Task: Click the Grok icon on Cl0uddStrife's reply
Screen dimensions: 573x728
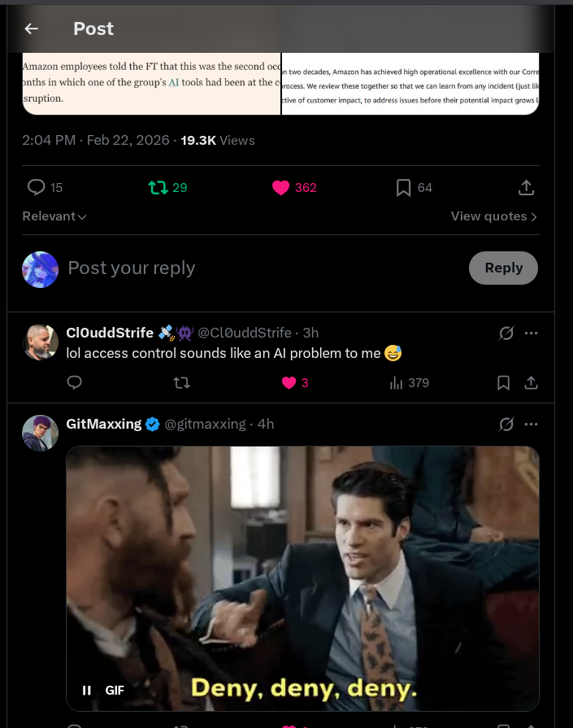Action: click(x=506, y=333)
